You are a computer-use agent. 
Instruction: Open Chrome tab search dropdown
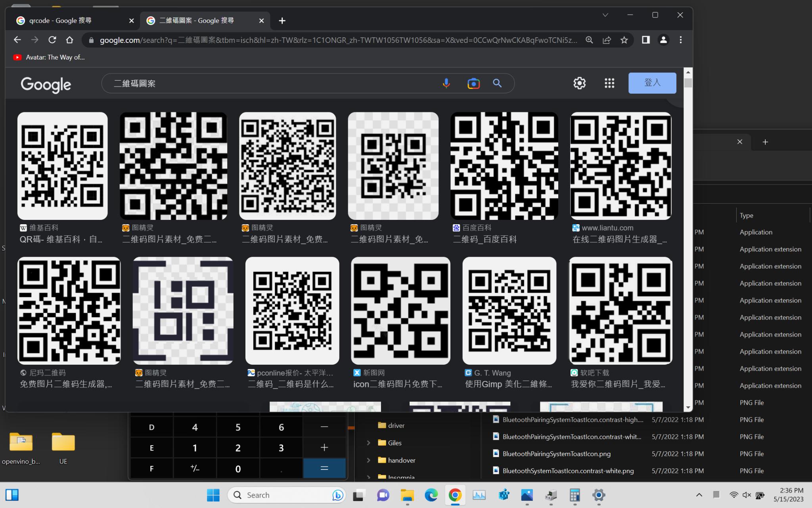pyautogui.click(x=605, y=15)
